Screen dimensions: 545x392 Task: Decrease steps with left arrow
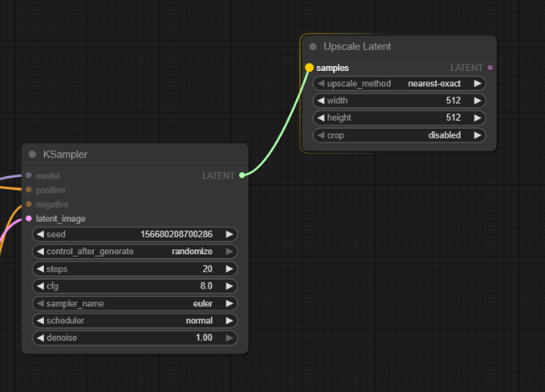click(x=40, y=269)
